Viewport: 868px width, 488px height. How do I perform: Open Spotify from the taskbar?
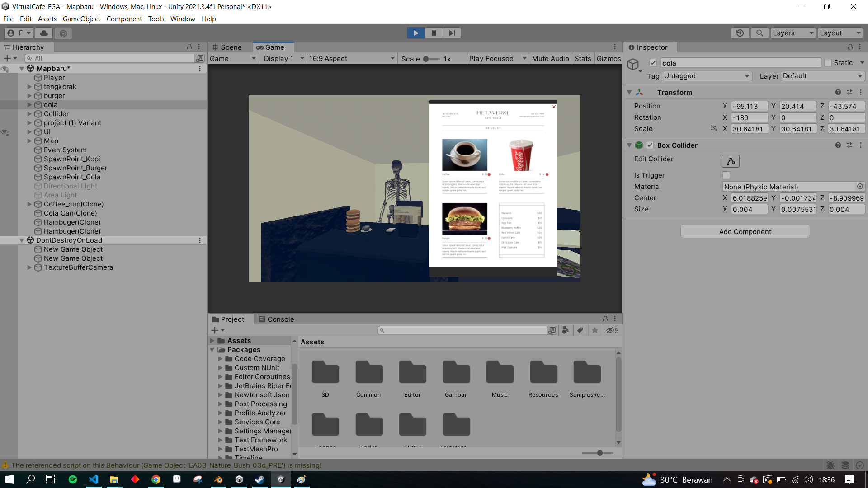[72, 479]
